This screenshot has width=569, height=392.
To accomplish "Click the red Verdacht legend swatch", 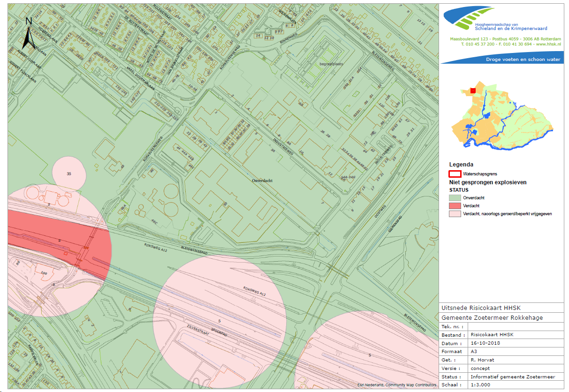I will tap(455, 206).
